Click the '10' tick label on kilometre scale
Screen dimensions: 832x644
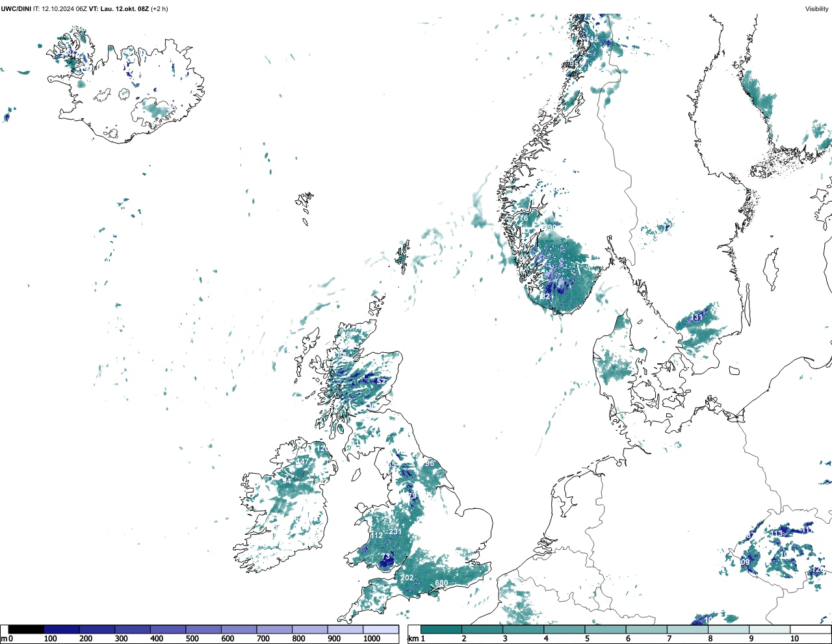click(794, 639)
